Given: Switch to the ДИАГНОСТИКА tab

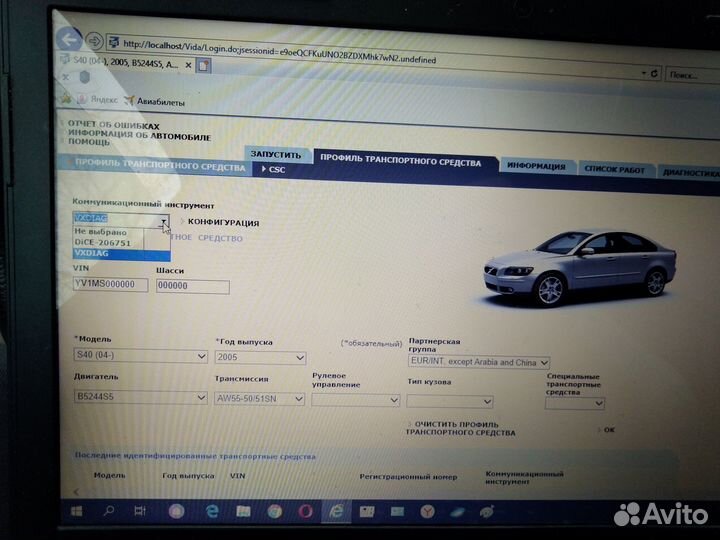Looking at the screenshot, I should pyautogui.click(x=690, y=172).
